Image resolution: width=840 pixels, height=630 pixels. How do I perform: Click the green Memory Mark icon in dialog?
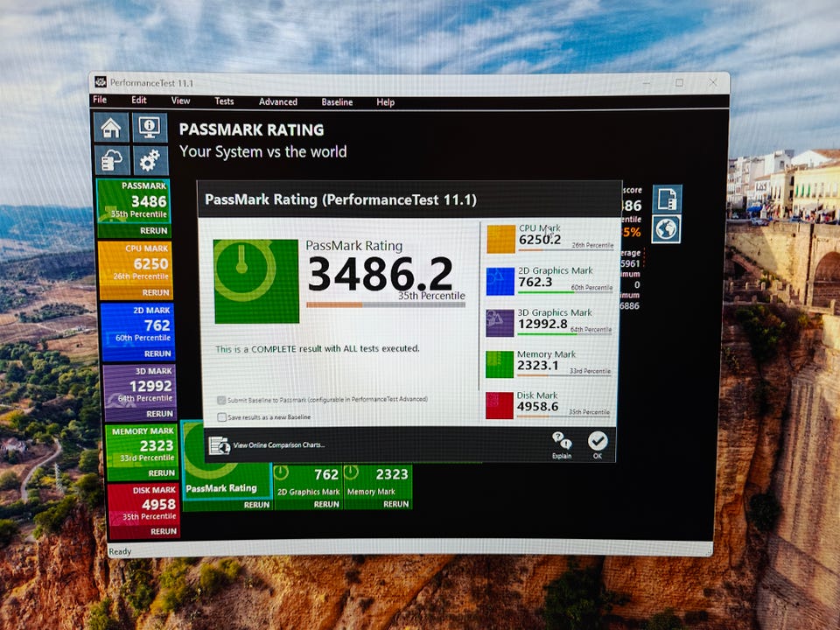click(500, 365)
